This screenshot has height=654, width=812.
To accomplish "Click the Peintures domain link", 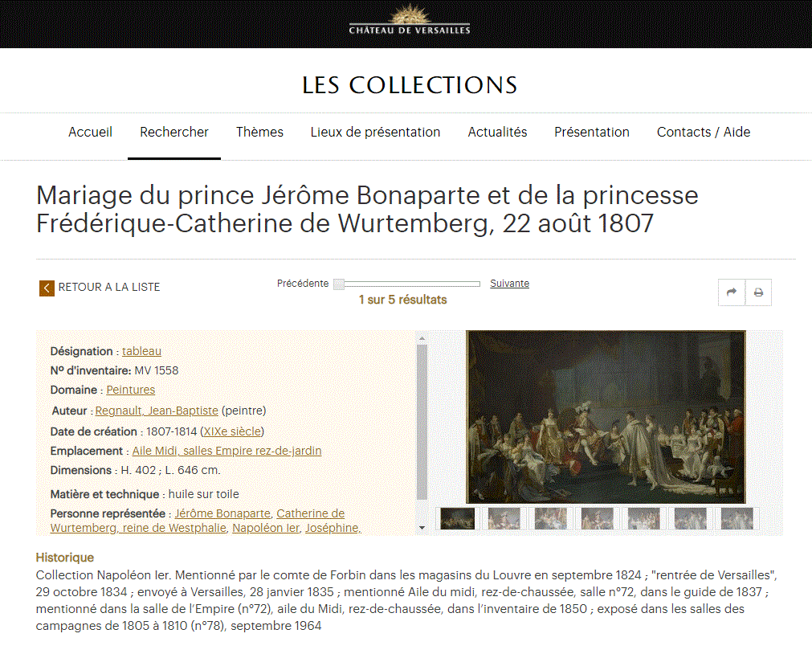I will click(x=130, y=390).
